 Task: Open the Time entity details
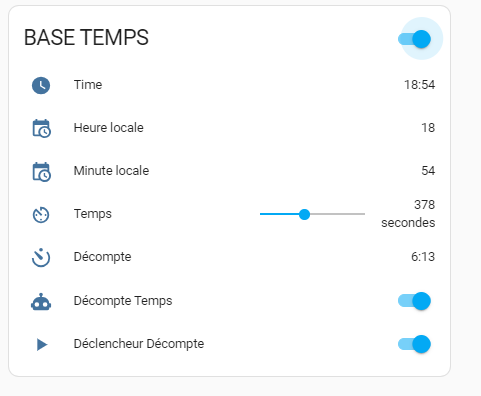[x=88, y=85]
